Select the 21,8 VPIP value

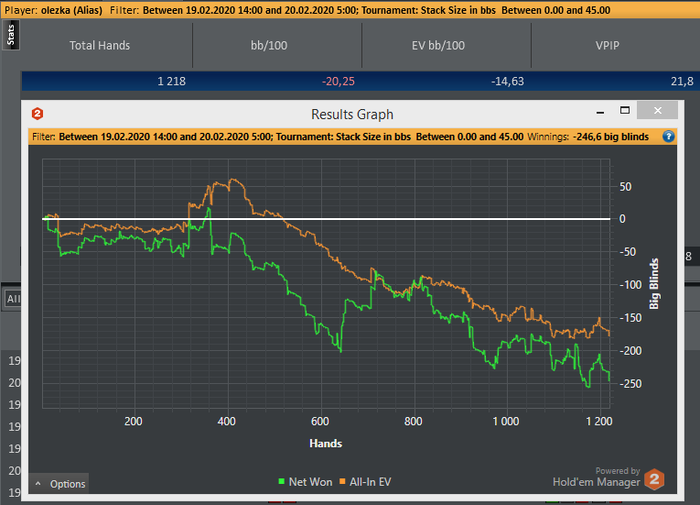click(x=682, y=81)
